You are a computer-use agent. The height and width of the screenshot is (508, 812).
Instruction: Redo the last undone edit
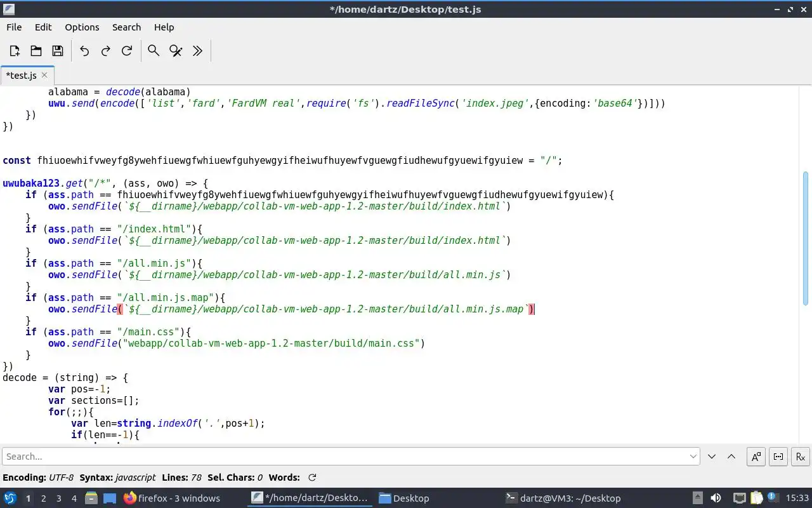coord(106,51)
